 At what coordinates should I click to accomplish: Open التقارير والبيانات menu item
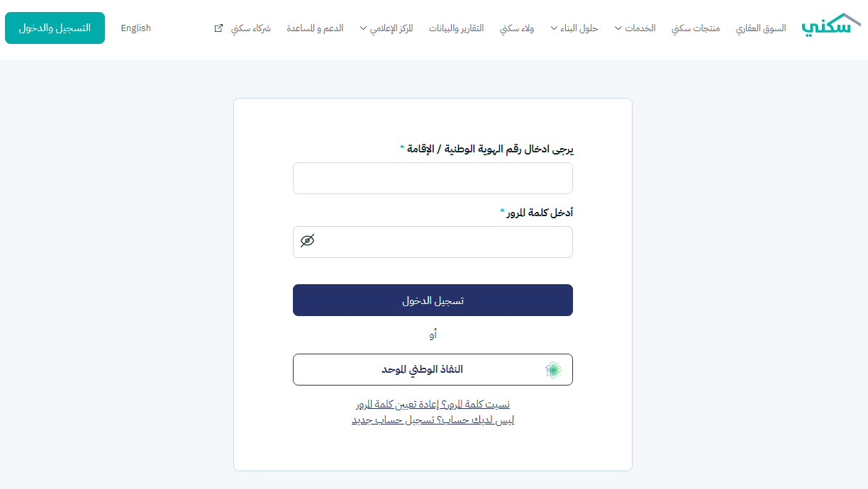(x=457, y=28)
